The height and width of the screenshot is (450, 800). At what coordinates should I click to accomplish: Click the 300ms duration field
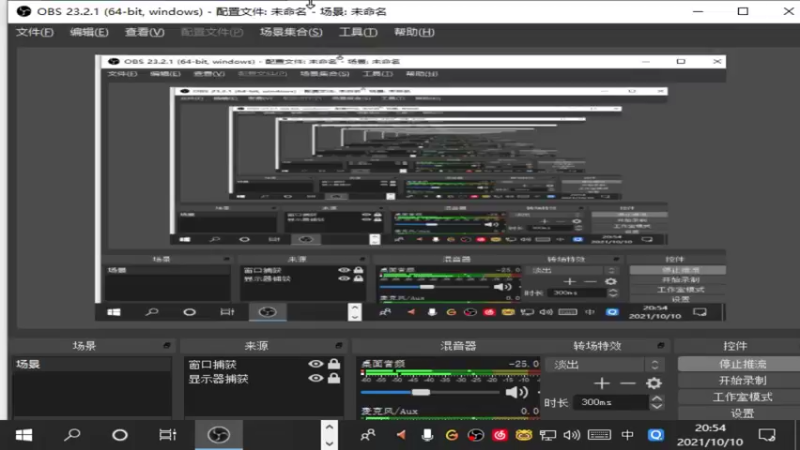(x=611, y=402)
